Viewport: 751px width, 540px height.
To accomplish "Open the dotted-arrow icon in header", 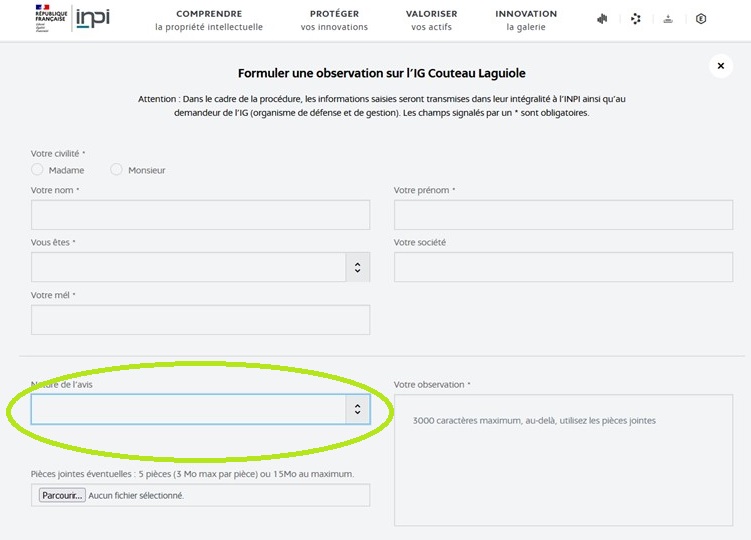I will coord(636,19).
